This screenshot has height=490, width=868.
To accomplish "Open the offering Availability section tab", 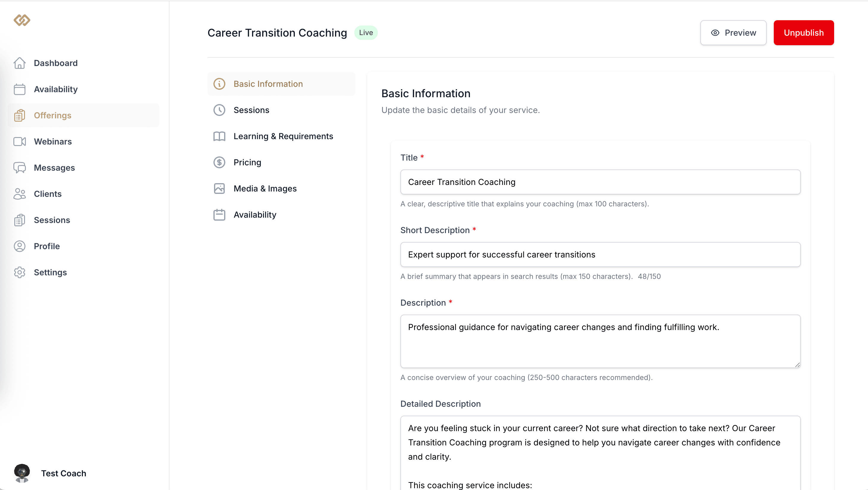I will click(x=255, y=215).
